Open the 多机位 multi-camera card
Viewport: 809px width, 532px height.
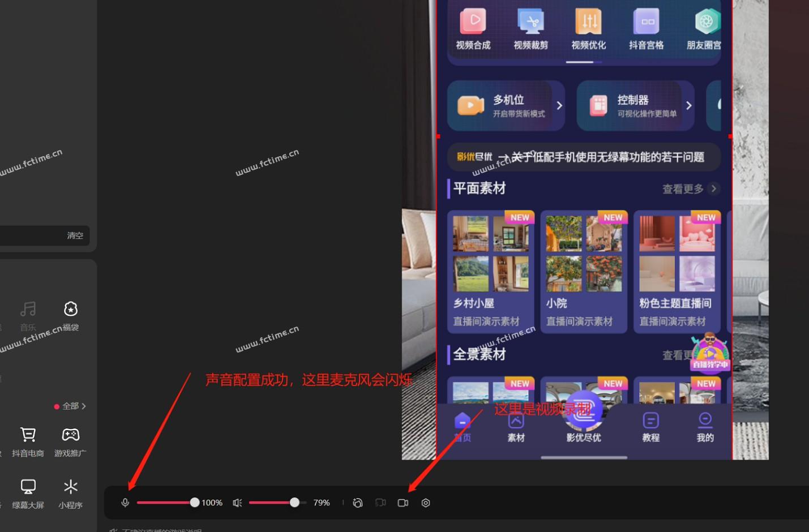(506, 105)
